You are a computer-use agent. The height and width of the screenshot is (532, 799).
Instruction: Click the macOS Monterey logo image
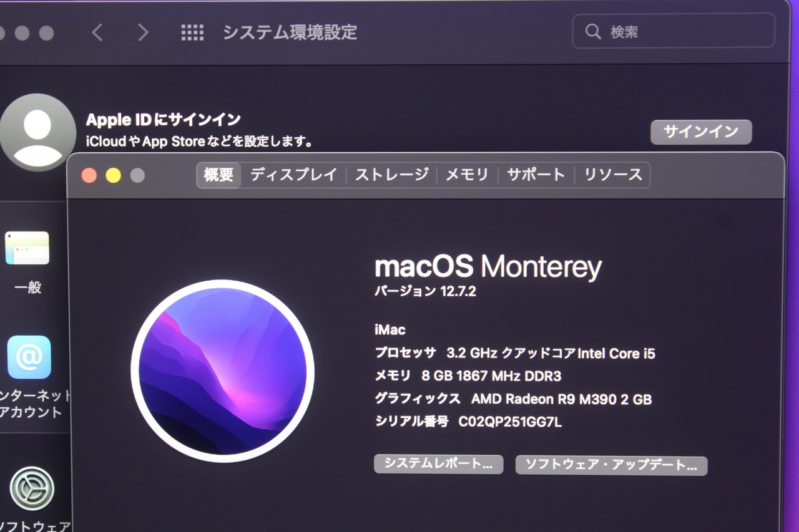pos(222,371)
